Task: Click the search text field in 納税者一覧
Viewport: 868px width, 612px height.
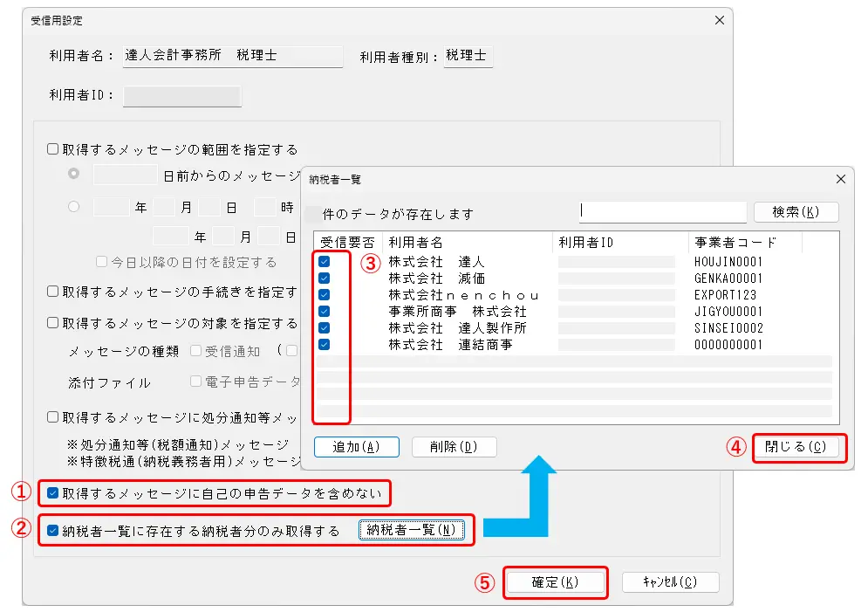Action: (x=662, y=212)
